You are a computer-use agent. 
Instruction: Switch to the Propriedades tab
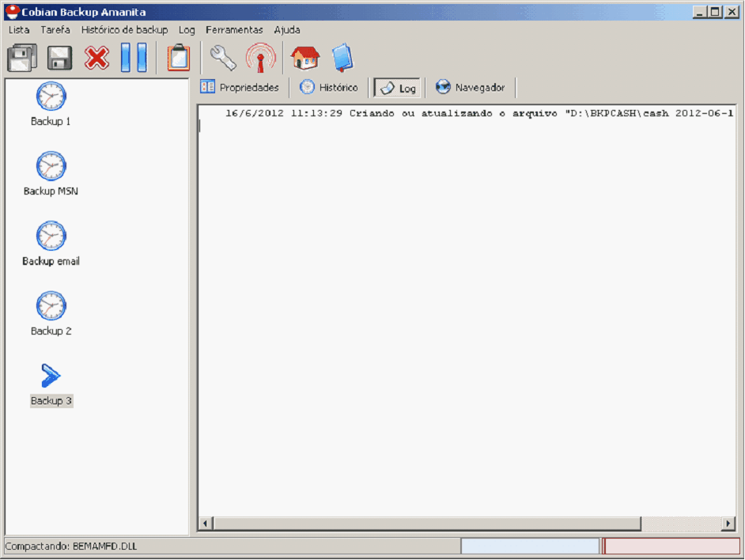pos(240,87)
